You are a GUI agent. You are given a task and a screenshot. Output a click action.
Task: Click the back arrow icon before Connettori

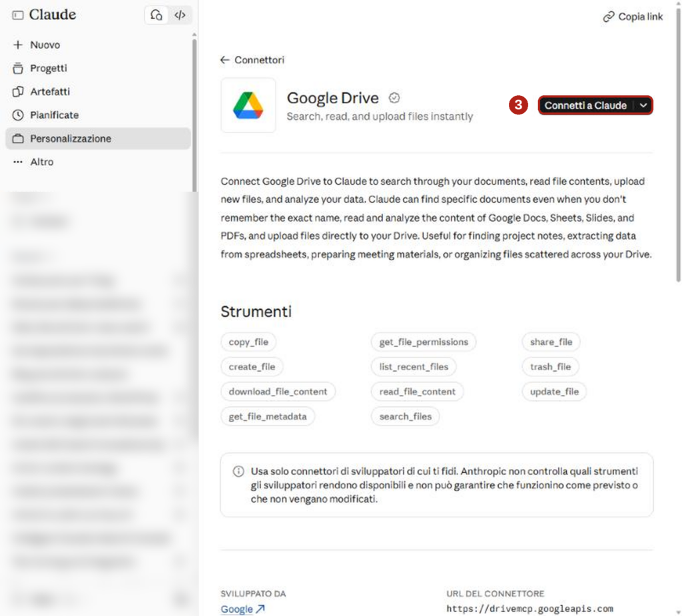225,60
